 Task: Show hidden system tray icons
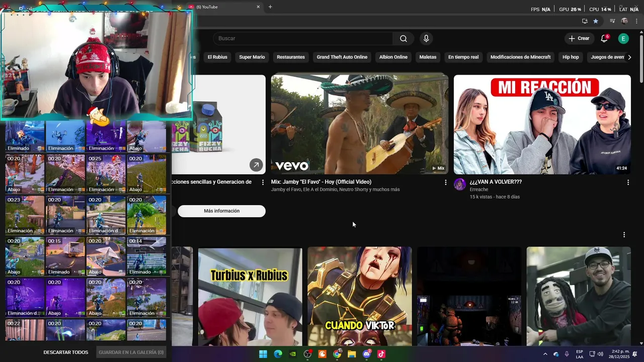click(x=545, y=354)
